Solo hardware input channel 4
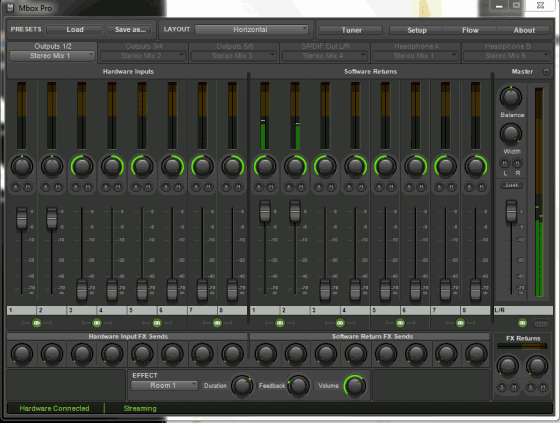This screenshot has width=560, height=423. click(106, 186)
